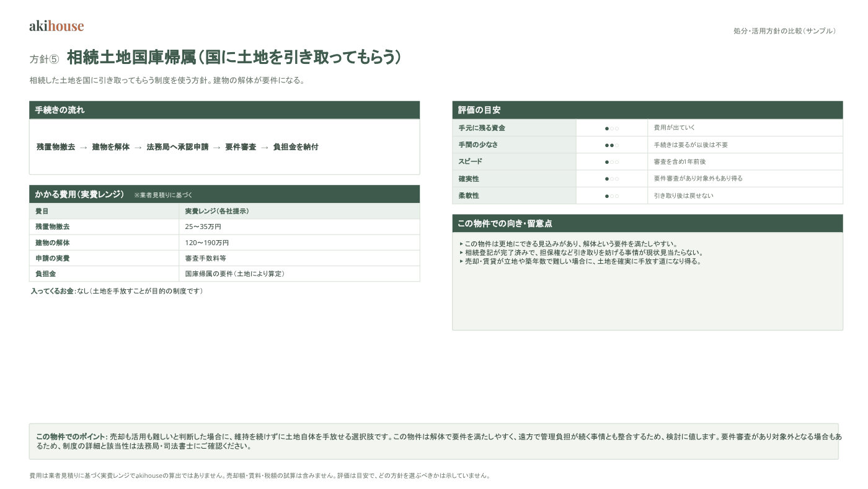The image size is (868, 489).
Task: Click the 方針⑤ label beside the title
Action: point(44,59)
